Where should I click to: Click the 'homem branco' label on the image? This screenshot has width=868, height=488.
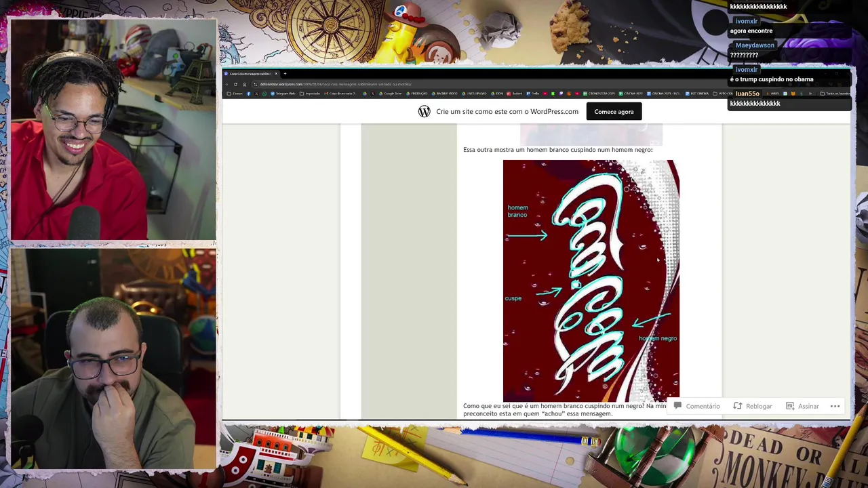coord(517,211)
